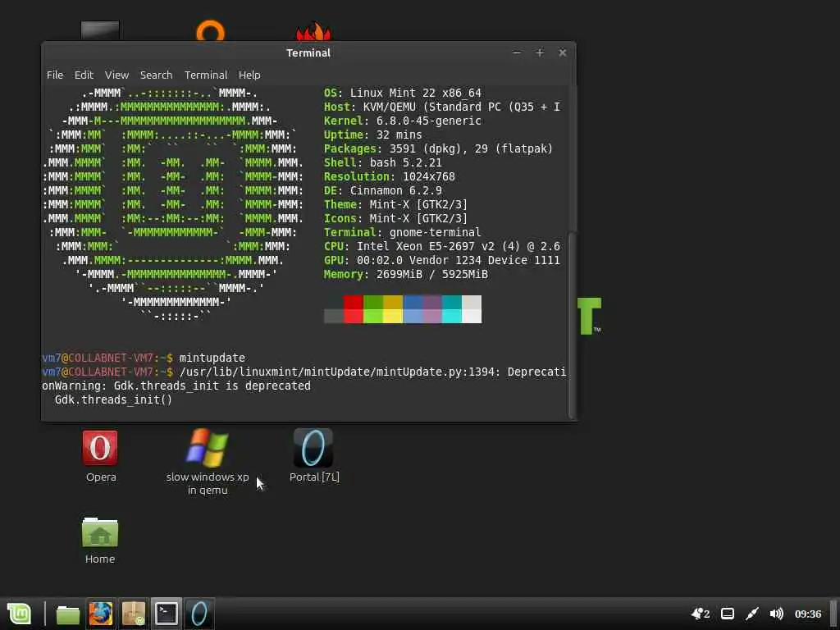Click the 'GPU: 00:02.0 Vendor 1234' line
The height and width of the screenshot is (630, 840).
click(442, 260)
